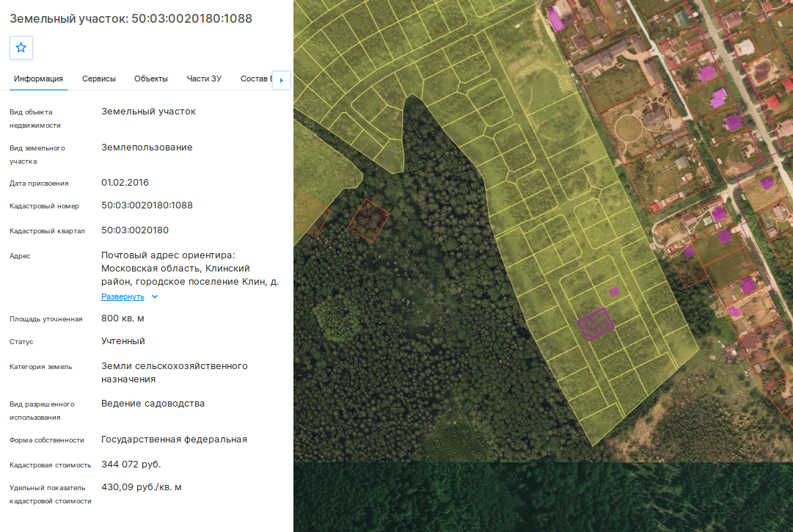Click the area value 800 кв. м

point(123,318)
